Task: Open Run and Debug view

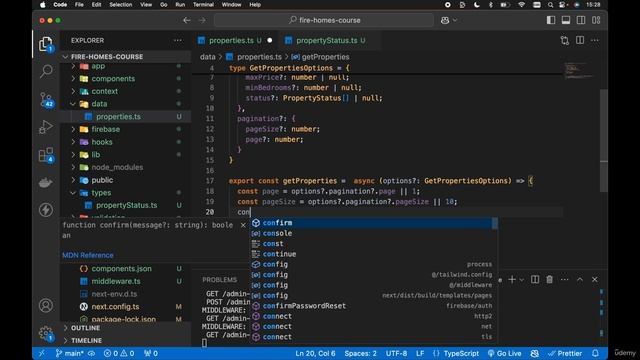Action: pos(46,127)
